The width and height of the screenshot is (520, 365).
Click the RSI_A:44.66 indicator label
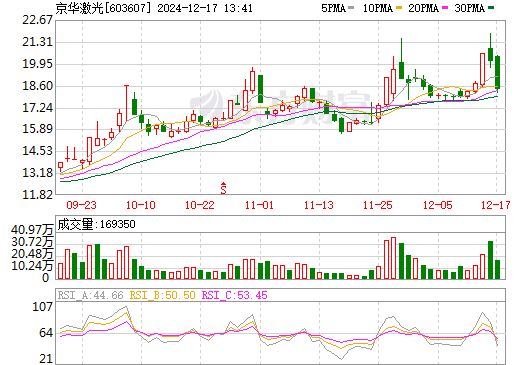[x=91, y=295]
